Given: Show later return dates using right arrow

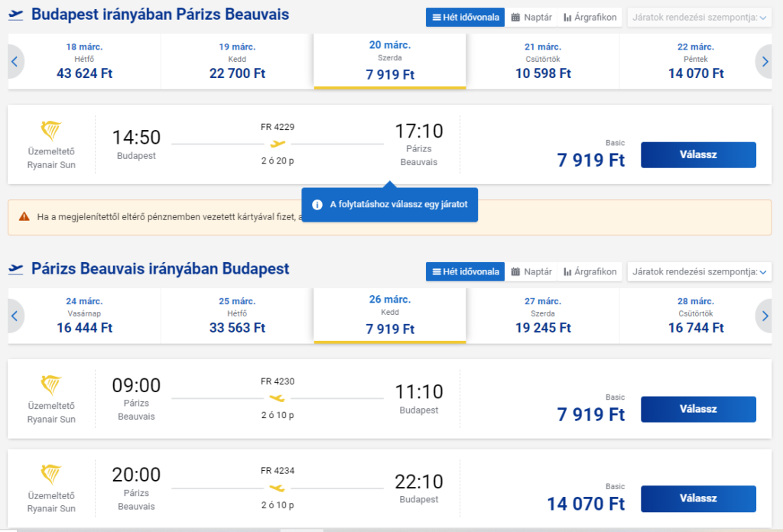Looking at the screenshot, I should coord(765,316).
